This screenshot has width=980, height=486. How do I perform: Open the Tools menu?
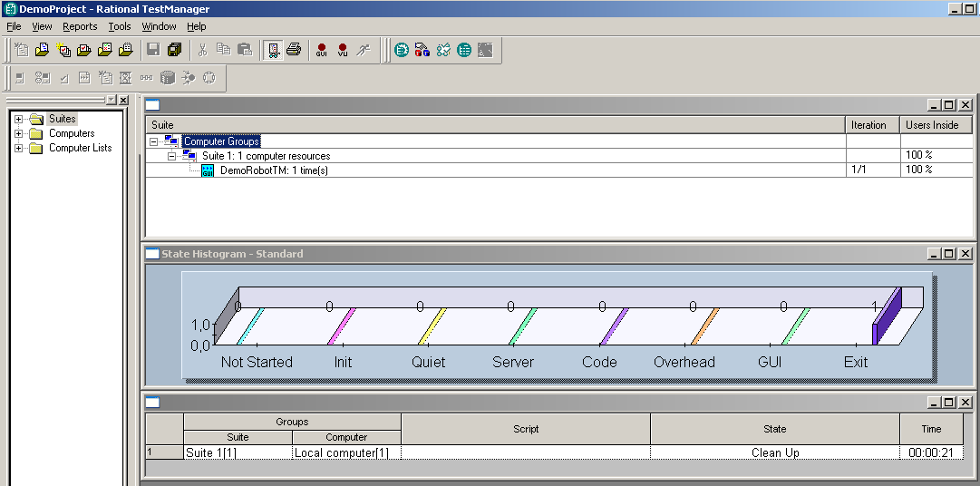pyautogui.click(x=120, y=27)
